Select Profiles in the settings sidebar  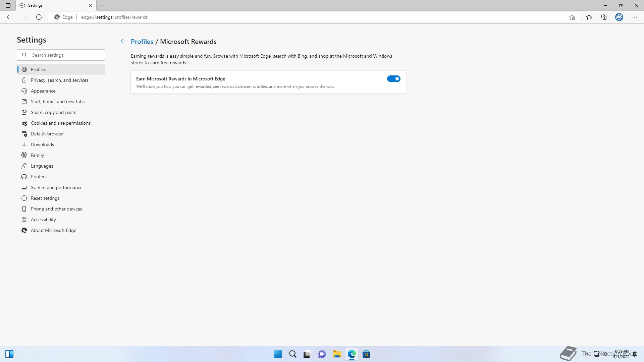pos(61,69)
